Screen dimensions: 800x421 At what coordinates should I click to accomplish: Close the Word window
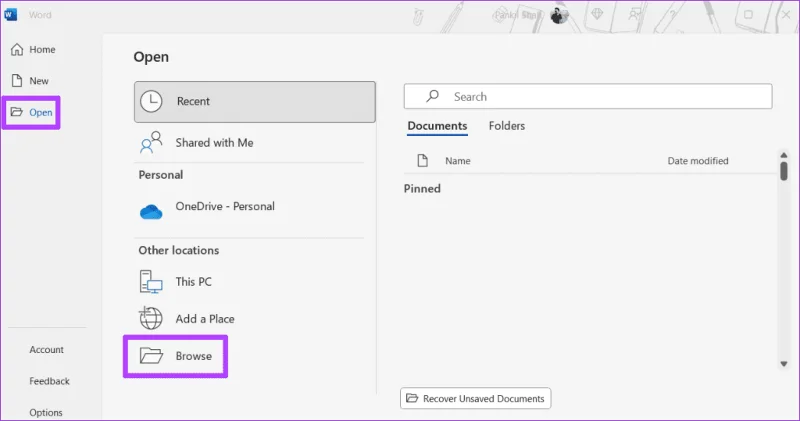pos(786,15)
